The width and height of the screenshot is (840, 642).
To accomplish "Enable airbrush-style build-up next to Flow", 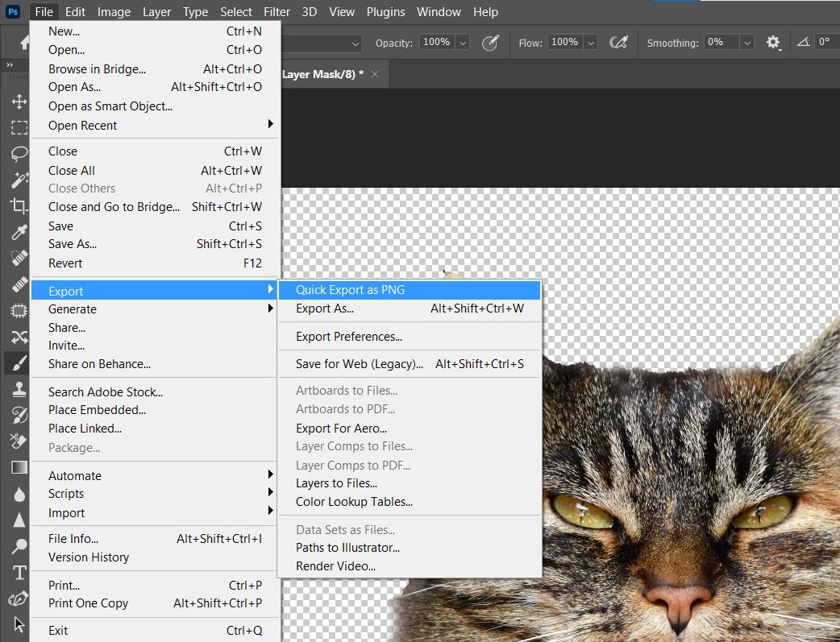I will tap(619, 43).
